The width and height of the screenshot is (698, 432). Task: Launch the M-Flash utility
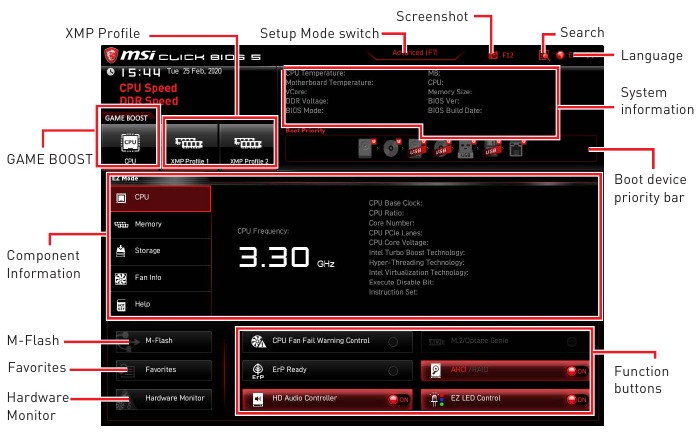[x=163, y=341]
